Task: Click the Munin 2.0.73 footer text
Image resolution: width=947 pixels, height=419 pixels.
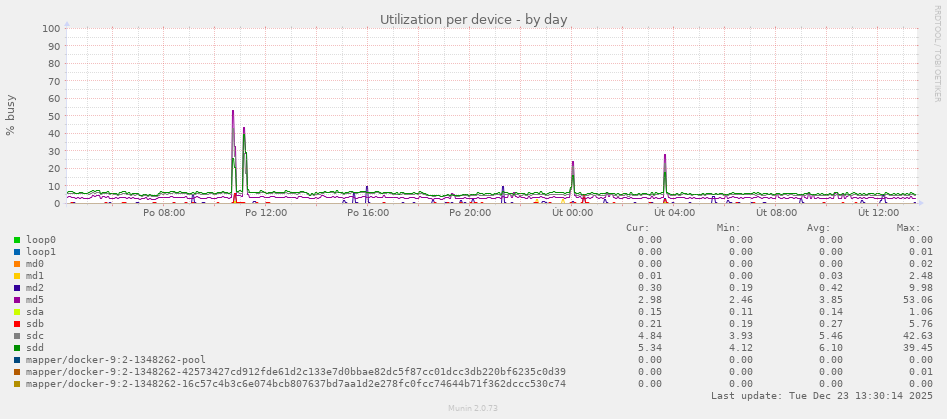Action: pyautogui.click(x=473, y=409)
